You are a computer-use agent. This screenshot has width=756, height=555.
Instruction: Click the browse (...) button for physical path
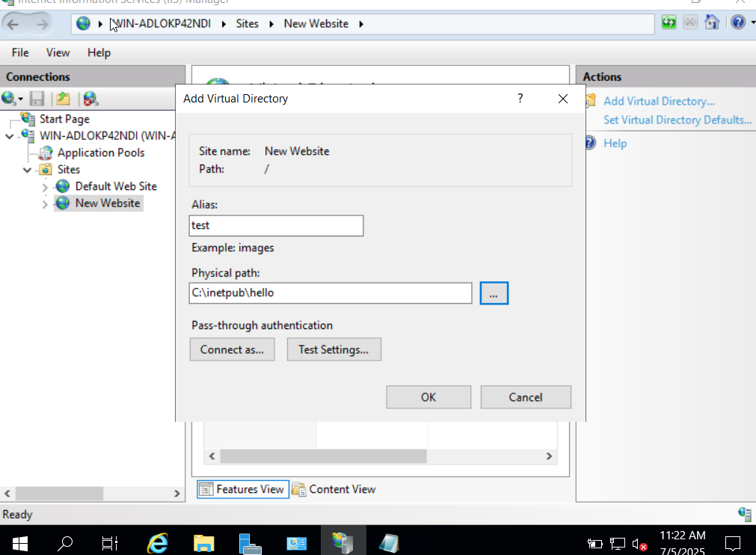(x=494, y=293)
